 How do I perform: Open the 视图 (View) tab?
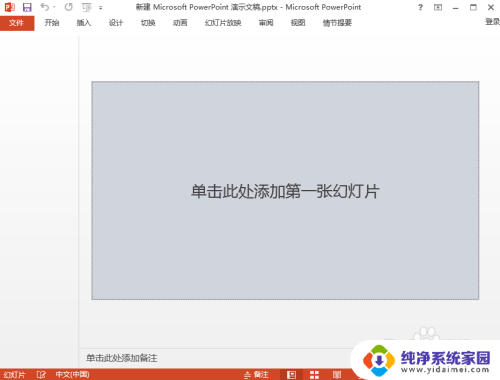point(298,23)
